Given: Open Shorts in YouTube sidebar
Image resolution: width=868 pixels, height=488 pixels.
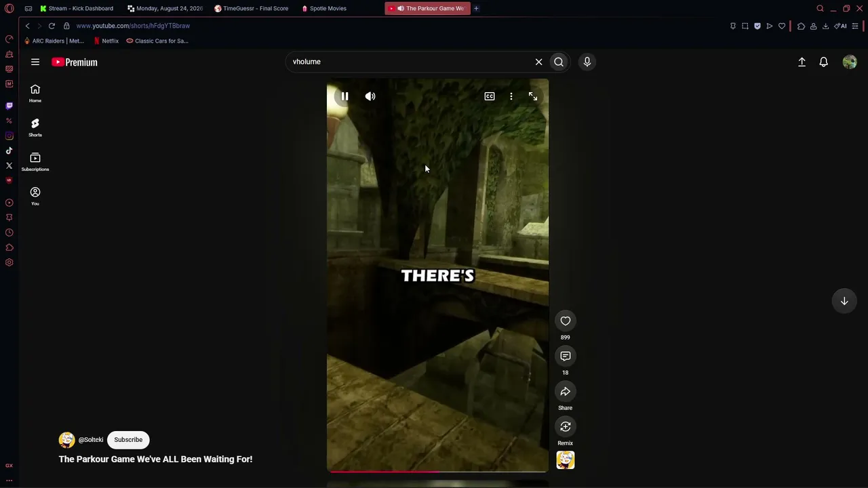Looking at the screenshot, I should tap(35, 127).
